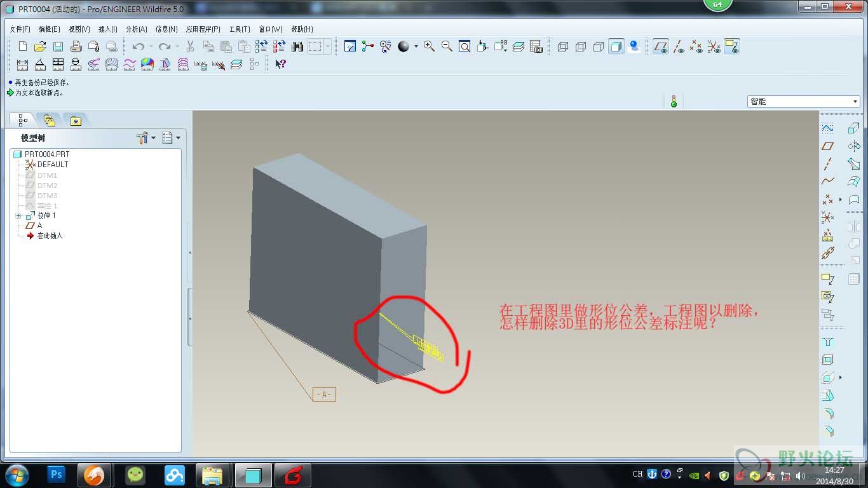Switch display to Wireframe mode

562,46
